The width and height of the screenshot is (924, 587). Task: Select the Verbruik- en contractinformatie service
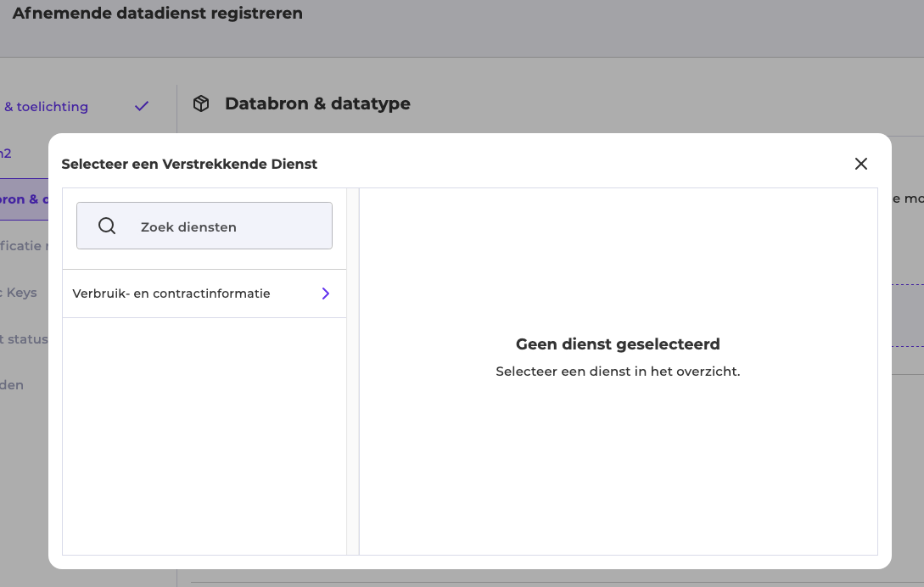[x=171, y=293]
